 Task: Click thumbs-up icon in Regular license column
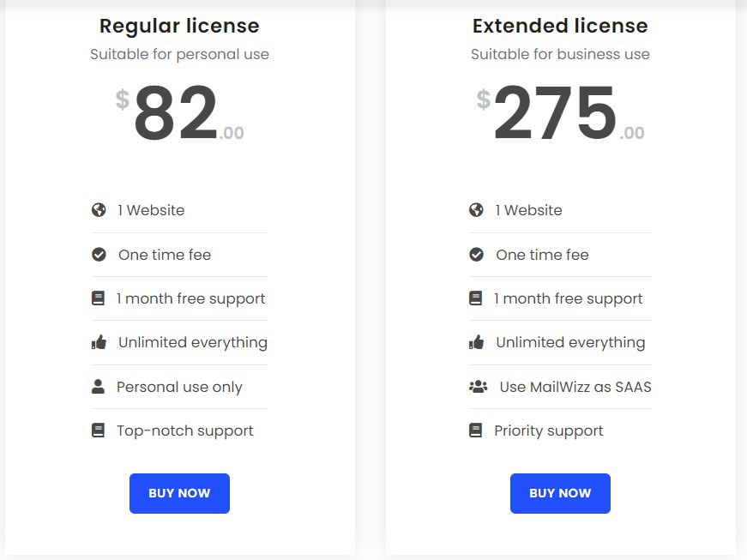click(x=99, y=342)
